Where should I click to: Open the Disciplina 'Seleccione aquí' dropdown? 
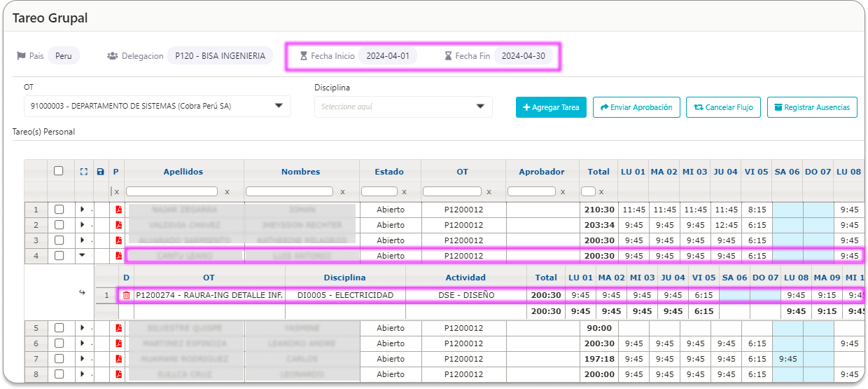[x=403, y=107]
